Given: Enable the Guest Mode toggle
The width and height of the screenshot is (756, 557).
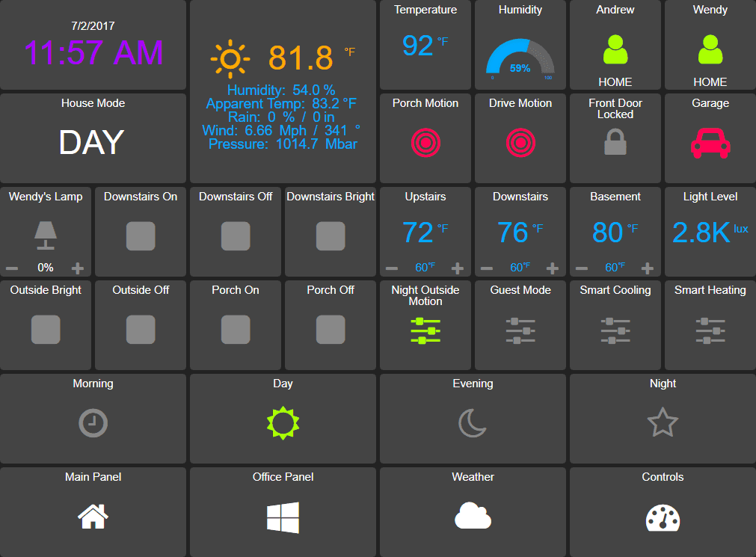Looking at the screenshot, I should coord(520,329).
